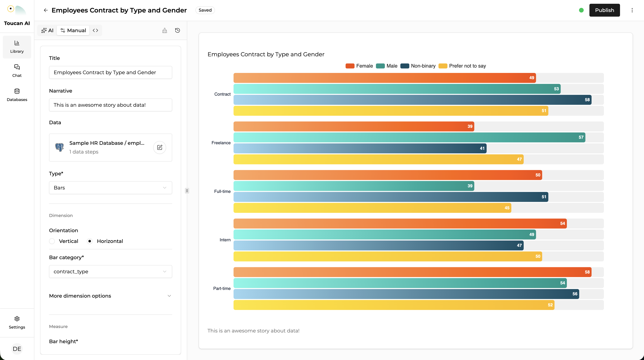
Task: Open Chat in the sidebar
Action: (x=17, y=71)
